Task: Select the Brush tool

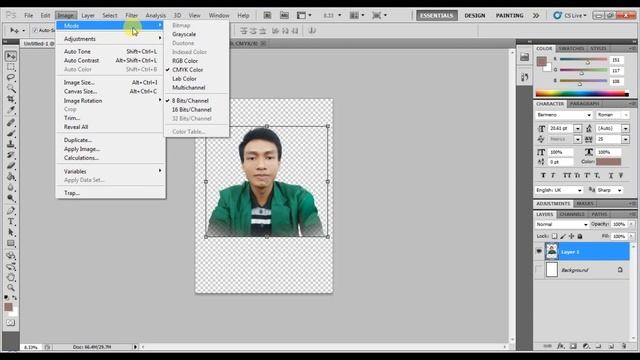Action: click(11, 133)
